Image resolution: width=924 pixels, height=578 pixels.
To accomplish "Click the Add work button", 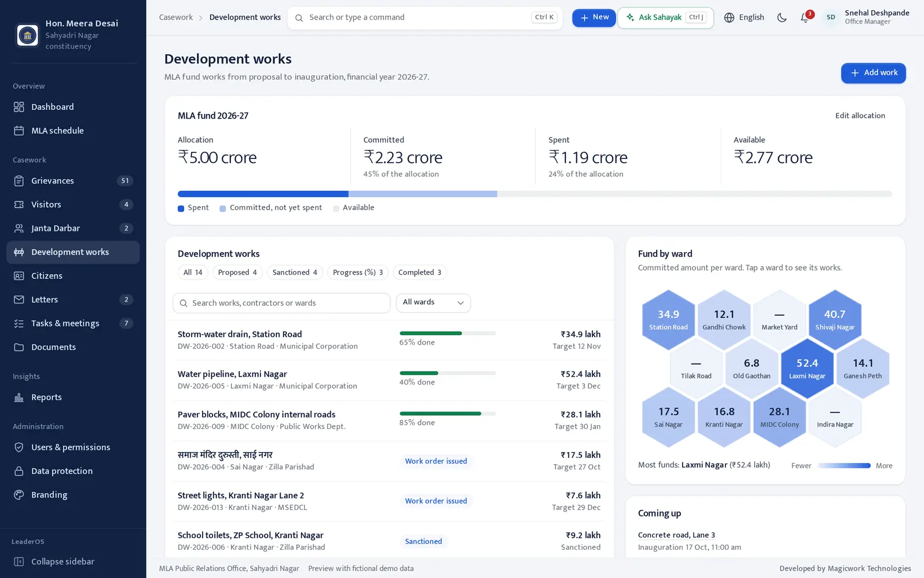I will (873, 73).
